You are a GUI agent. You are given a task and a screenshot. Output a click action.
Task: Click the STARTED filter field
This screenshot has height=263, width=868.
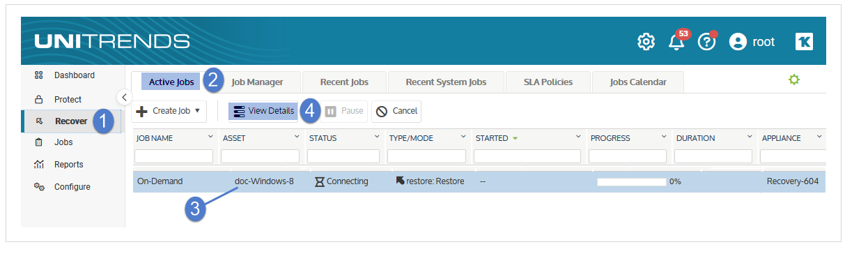coord(527,156)
